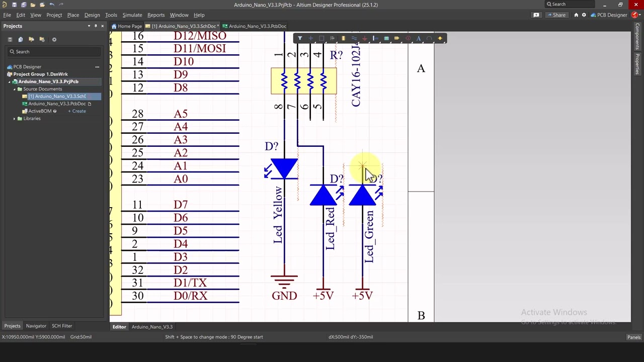This screenshot has width=644, height=362.
Task: Click the Share button
Action: coord(556,15)
